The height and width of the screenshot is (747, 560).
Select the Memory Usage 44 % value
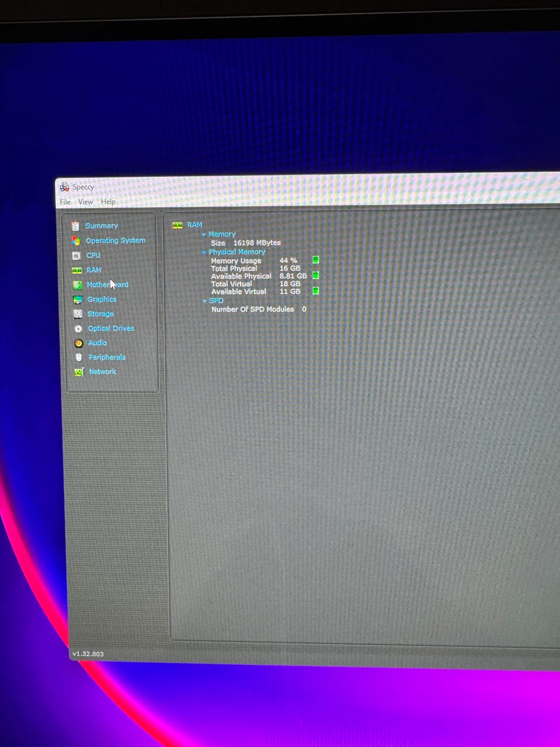(288, 261)
